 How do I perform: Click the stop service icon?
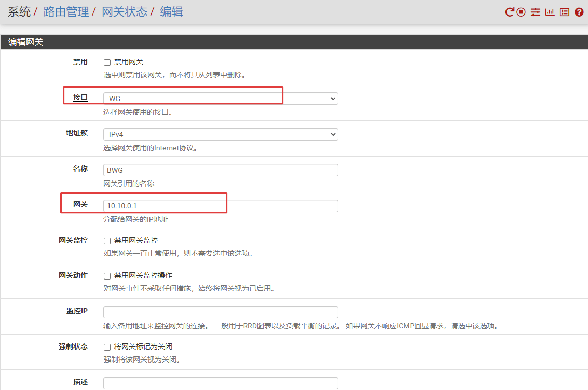522,12
